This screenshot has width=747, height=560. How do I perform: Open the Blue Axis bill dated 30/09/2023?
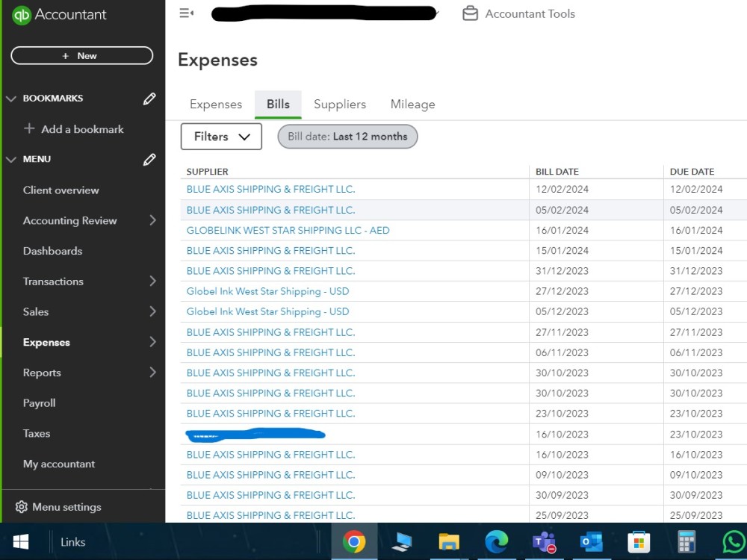(x=270, y=495)
